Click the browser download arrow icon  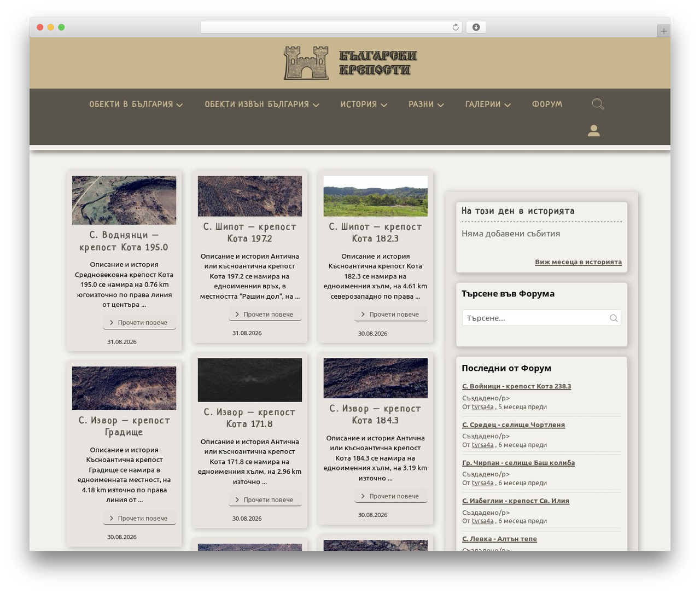pyautogui.click(x=476, y=27)
